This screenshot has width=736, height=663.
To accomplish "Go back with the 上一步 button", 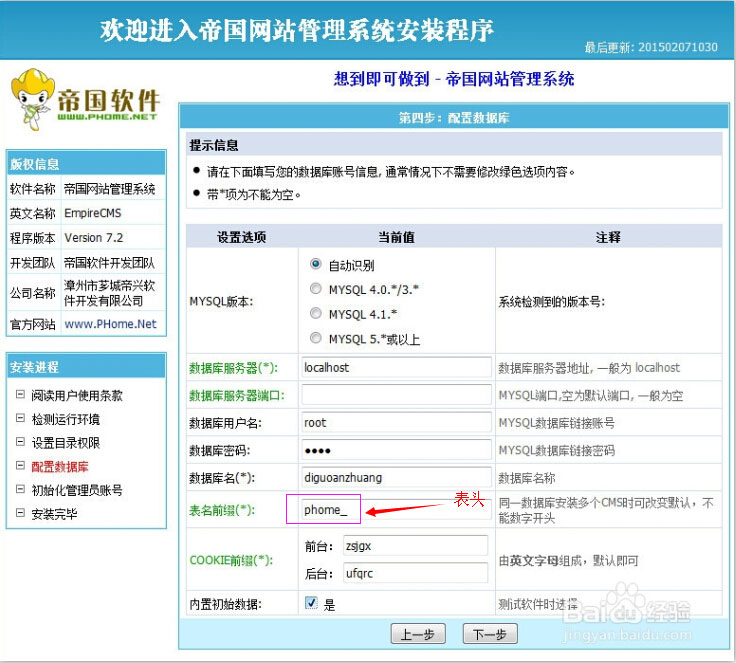I will 418,634.
